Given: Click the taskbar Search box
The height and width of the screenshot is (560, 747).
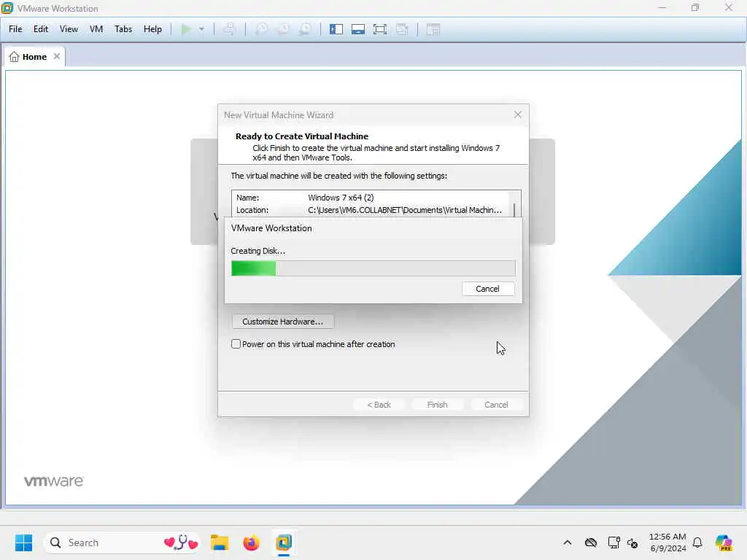Looking at the screenshot, I should (x=122, y=542).
